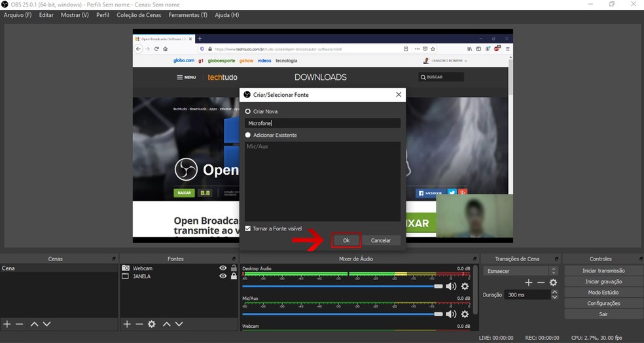
Task: Open scene transition properties gear
Action: point(553,282)
